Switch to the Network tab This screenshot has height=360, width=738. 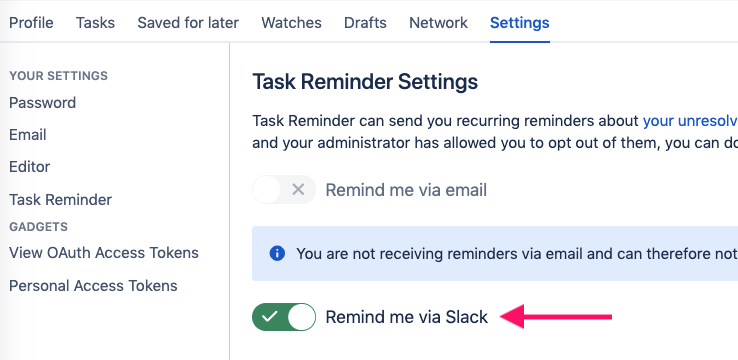[439, 23]
